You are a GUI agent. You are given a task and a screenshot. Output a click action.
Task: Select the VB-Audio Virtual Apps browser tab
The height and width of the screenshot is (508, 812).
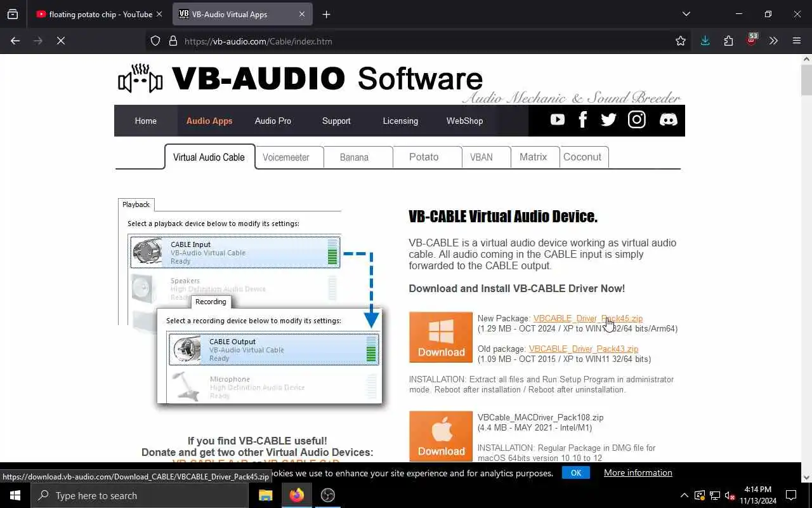click(x=241, y=14)
